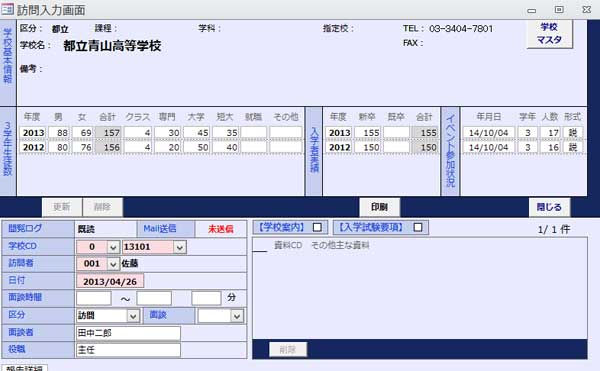Click the 2013 女 cell with 69

tap(82, 133)
